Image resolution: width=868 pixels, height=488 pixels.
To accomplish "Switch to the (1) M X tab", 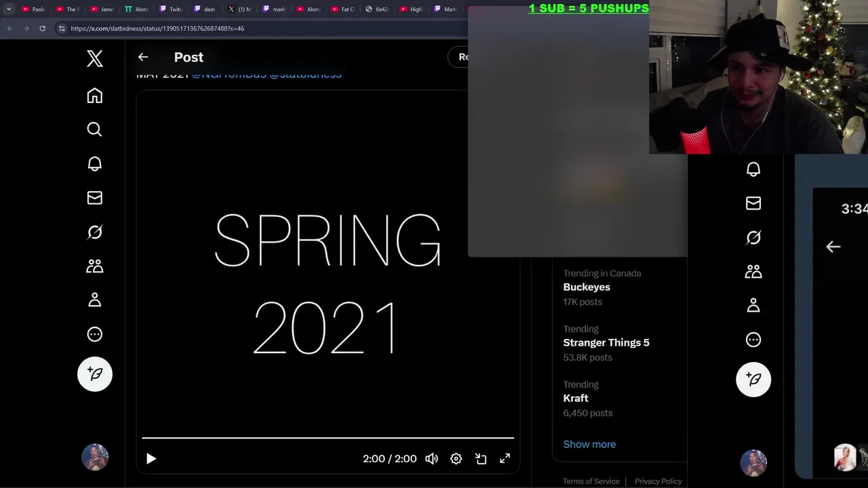I will tap(239, 9).
